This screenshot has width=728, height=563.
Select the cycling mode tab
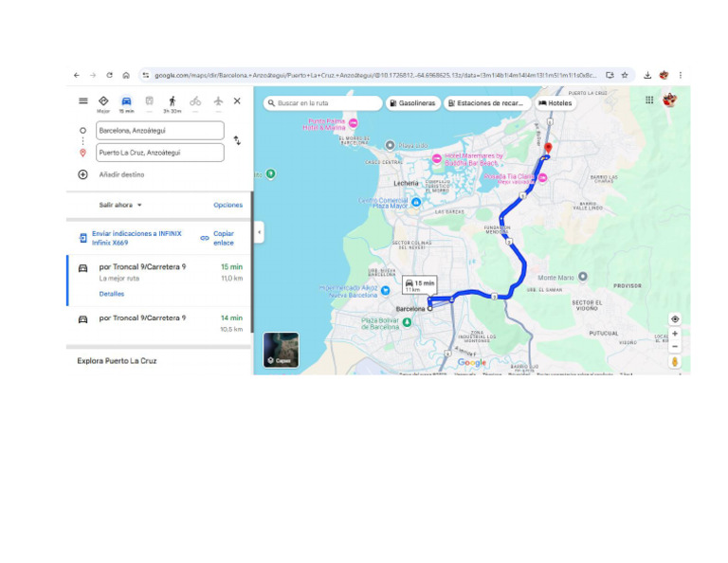pos(195,104)
